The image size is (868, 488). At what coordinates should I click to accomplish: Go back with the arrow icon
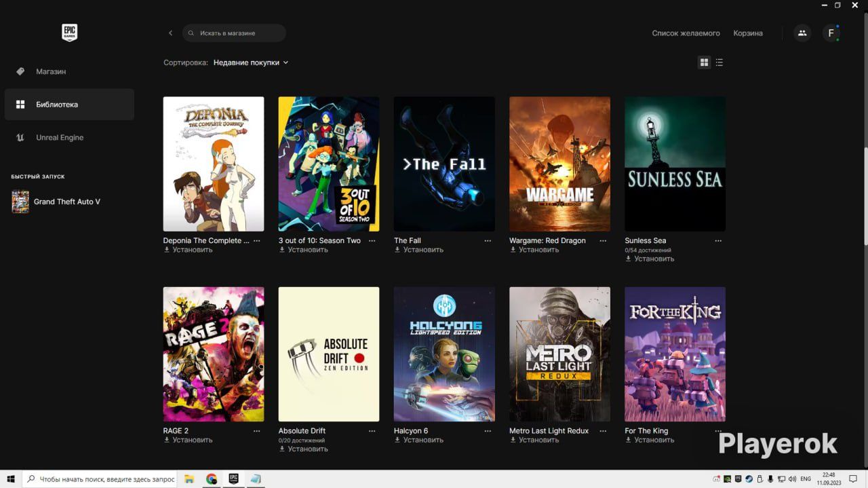click(x=170, y=33)
